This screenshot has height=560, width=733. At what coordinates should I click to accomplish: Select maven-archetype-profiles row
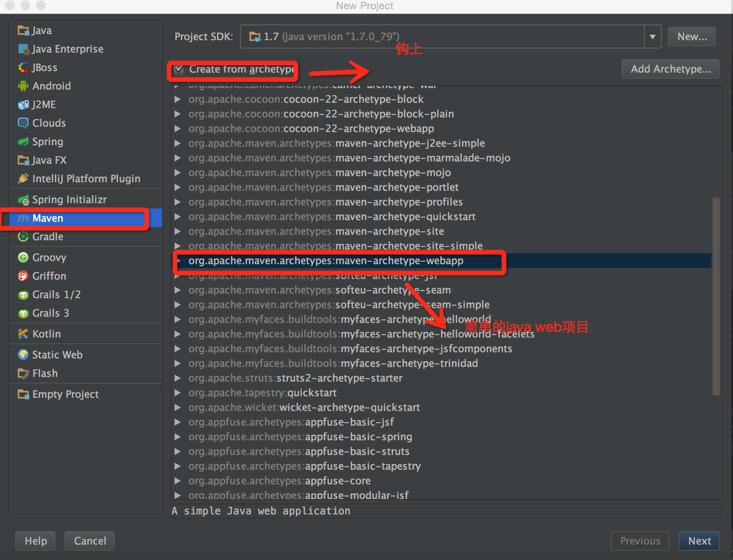pos(442,202)
